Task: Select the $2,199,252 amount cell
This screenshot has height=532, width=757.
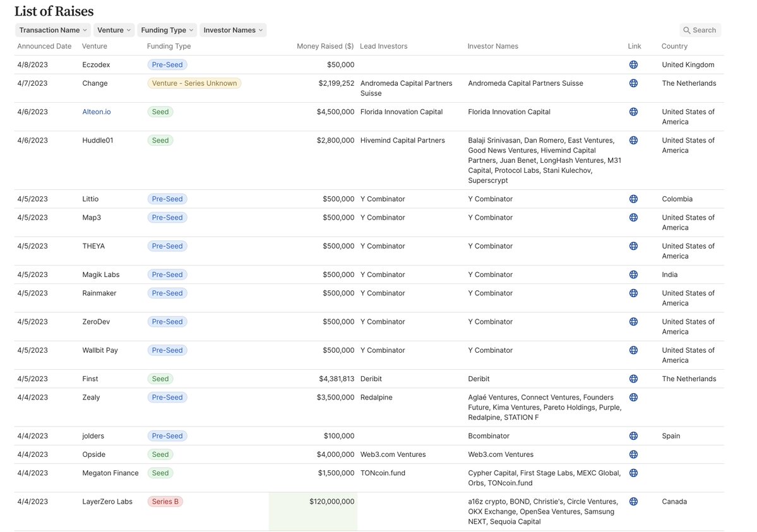Action: 337,83
